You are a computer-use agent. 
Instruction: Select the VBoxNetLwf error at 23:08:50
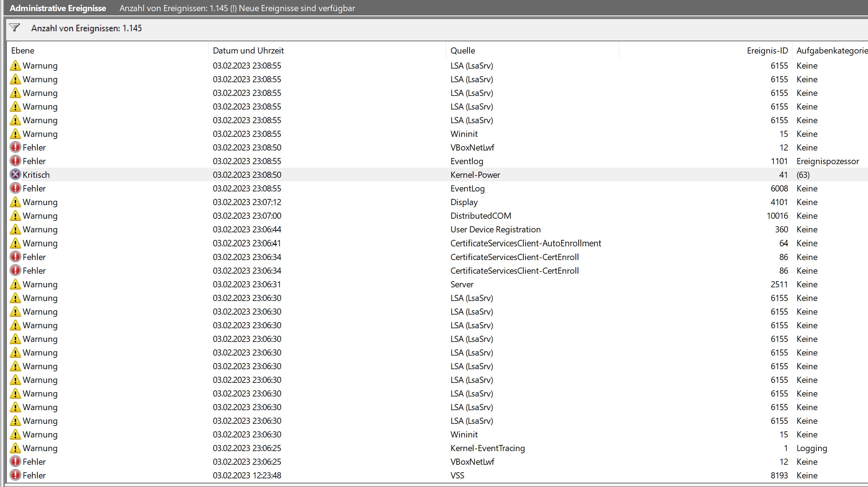[x=472, y=148]
